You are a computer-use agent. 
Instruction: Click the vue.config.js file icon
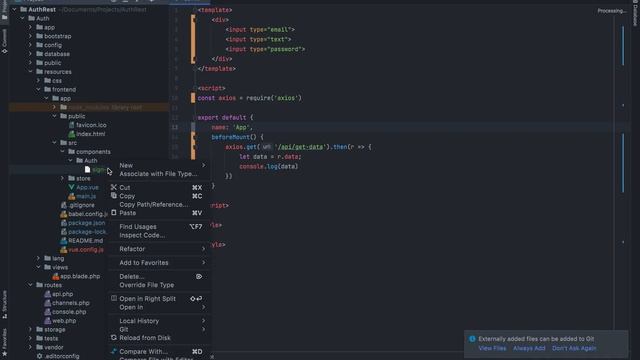[63, 250]
